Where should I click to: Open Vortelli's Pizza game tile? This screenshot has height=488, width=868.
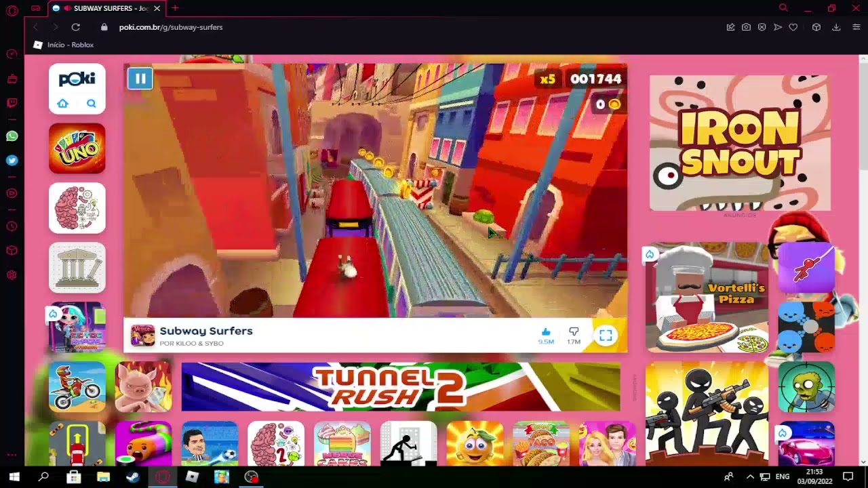pyautogui.click(x=707, y=299)
